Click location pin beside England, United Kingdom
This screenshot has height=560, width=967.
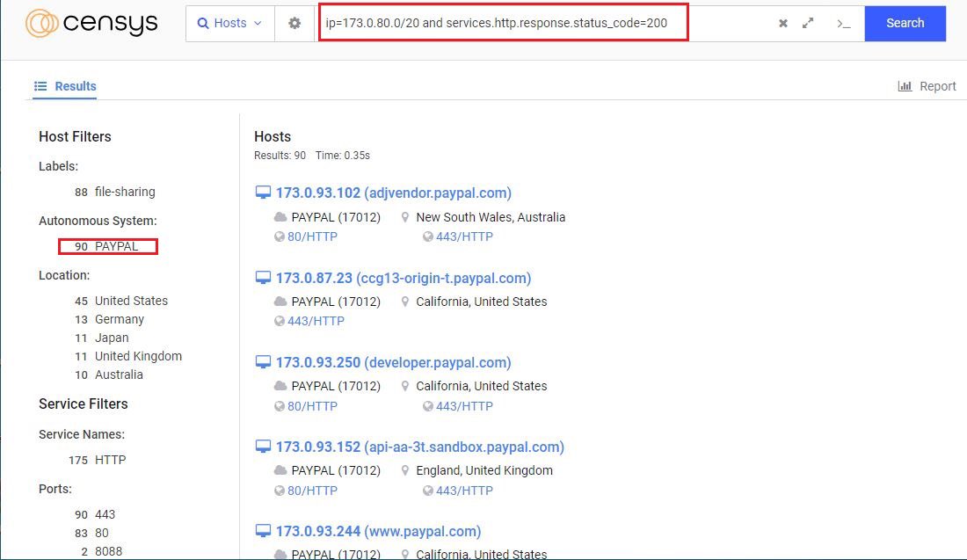405,470
